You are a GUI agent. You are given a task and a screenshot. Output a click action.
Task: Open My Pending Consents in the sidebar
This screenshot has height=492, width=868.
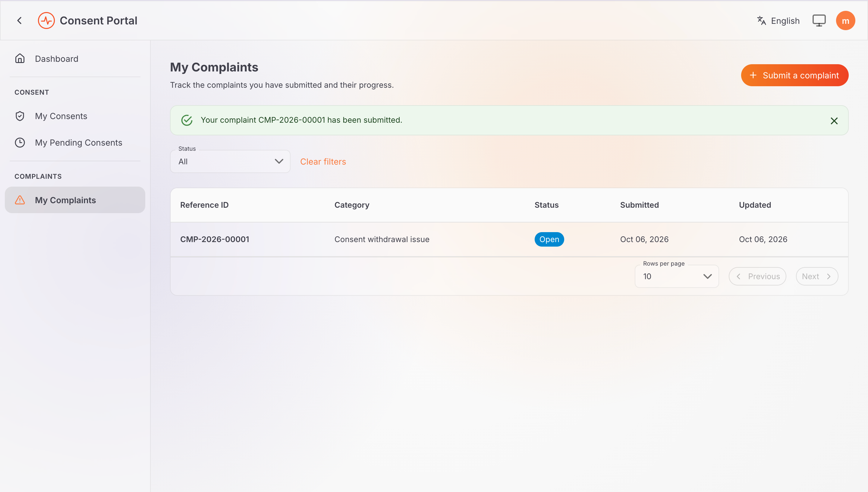(75, 143)
